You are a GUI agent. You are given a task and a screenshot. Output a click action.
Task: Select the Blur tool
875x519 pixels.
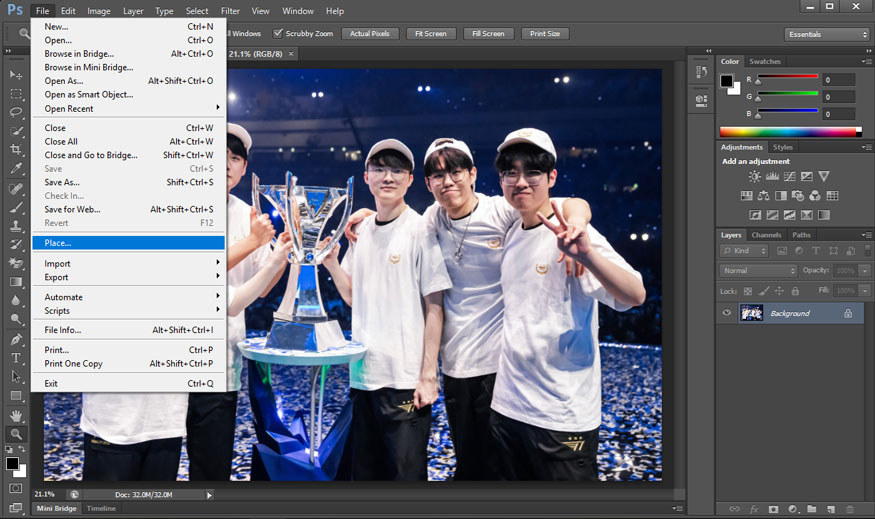click(16, 300)
